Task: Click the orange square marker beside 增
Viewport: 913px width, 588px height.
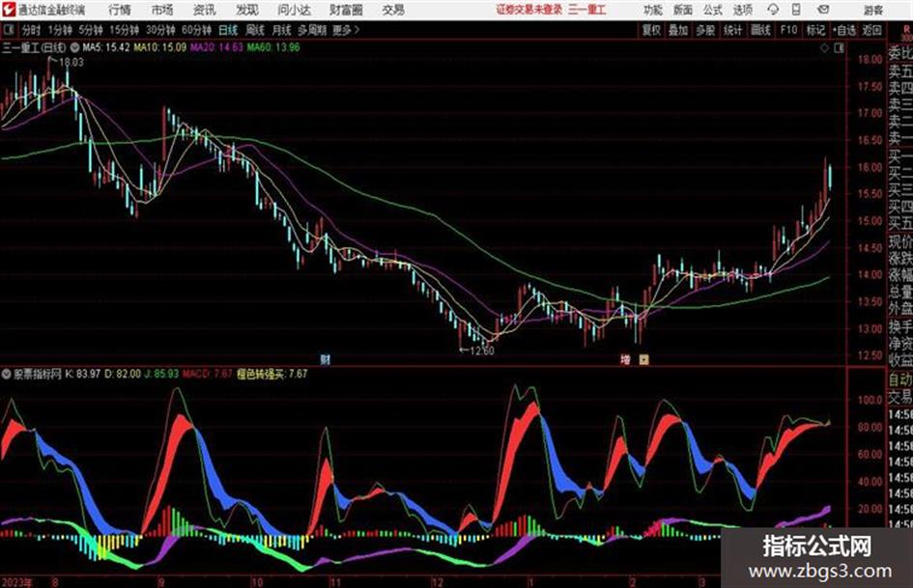Action: (643, 360)
